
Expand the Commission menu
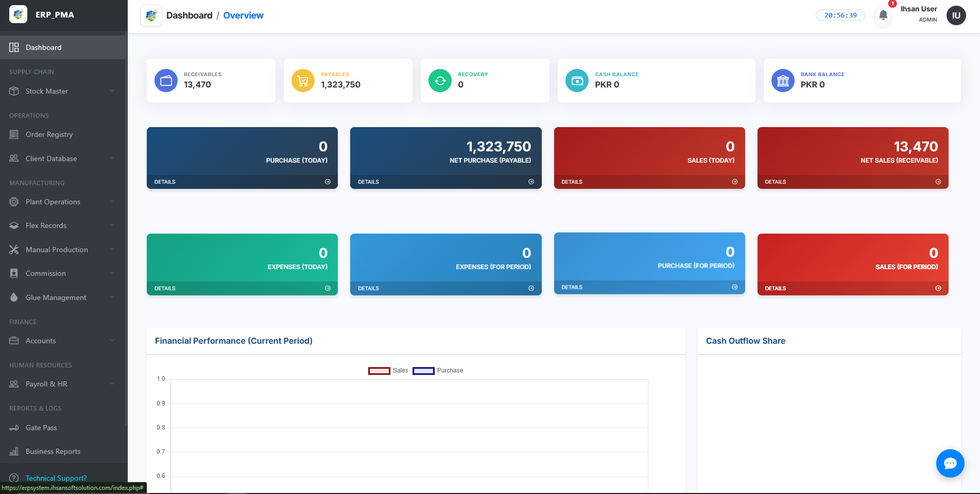(x=63, y=273)
